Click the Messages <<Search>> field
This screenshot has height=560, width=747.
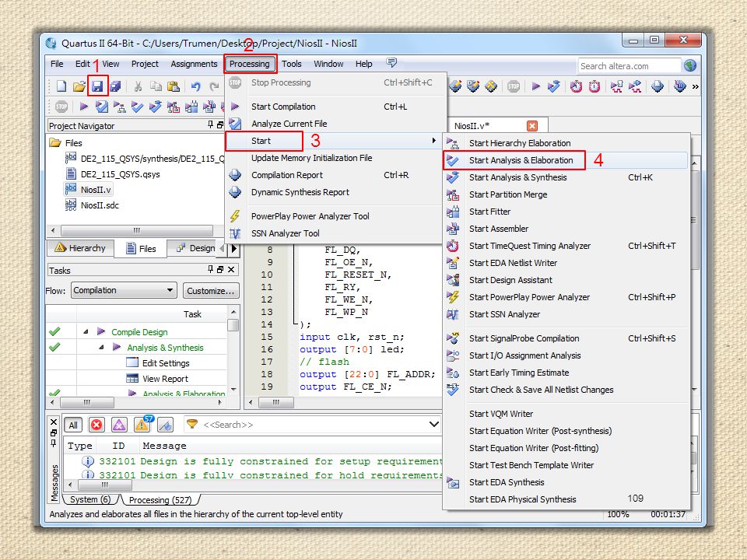(313, 425)
